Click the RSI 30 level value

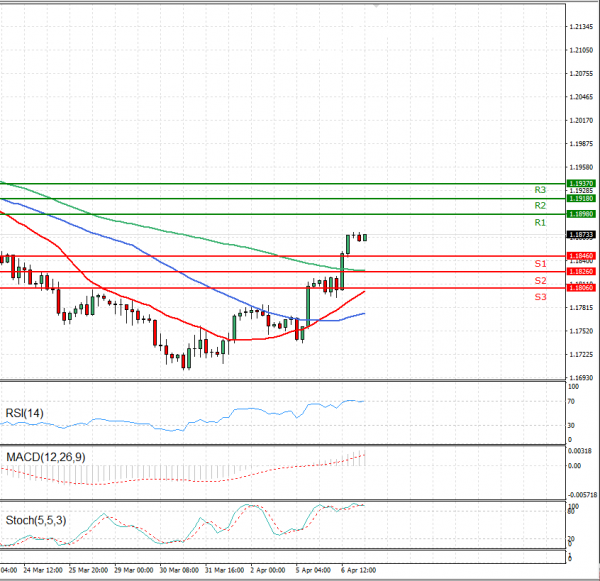(571, 425)
